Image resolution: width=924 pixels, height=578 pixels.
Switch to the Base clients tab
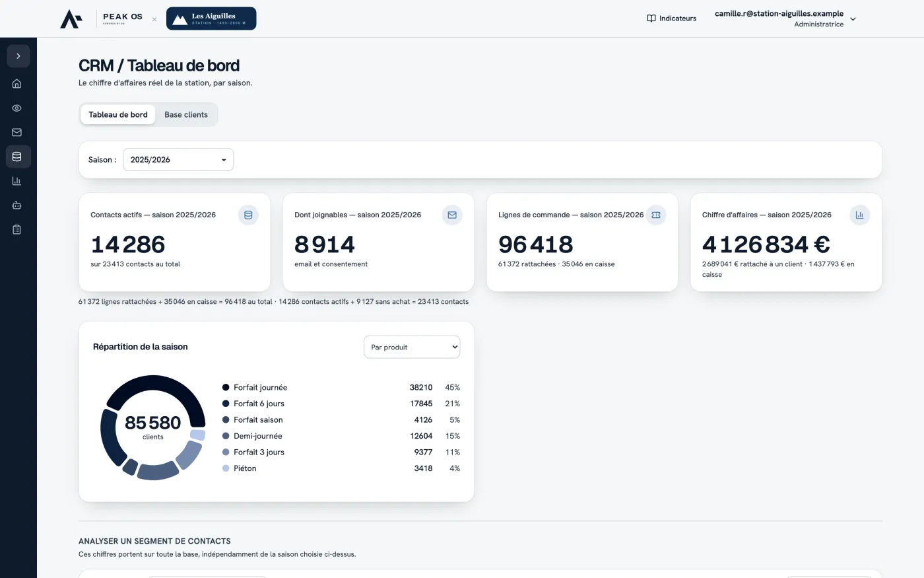pyautogui.click(x=186, y=114)
